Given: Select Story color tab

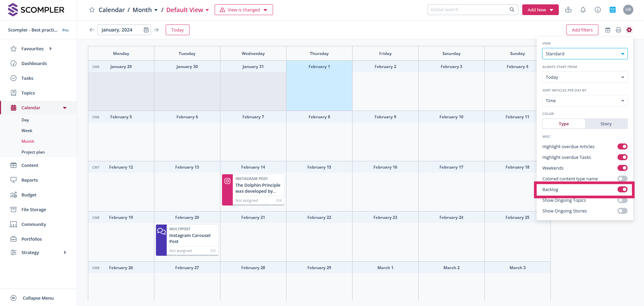Looking at the screenshot, I should click(x=606, y=124).
